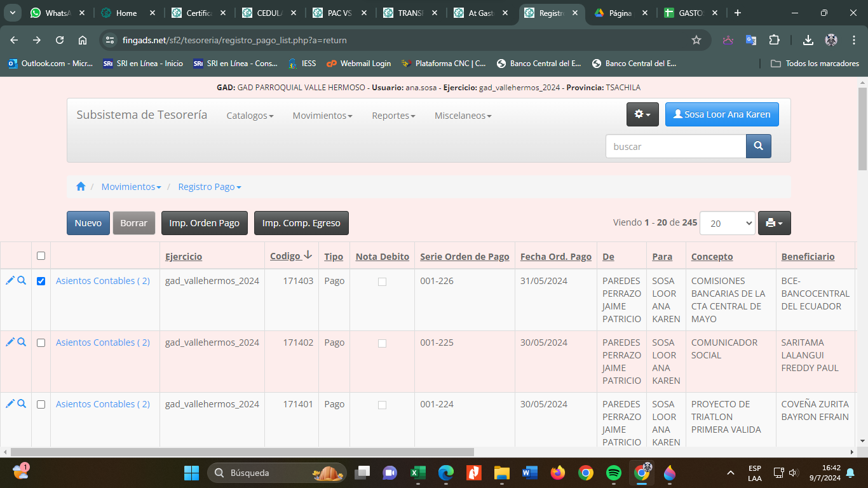Click the blue search magnifier button

[758, 146]
